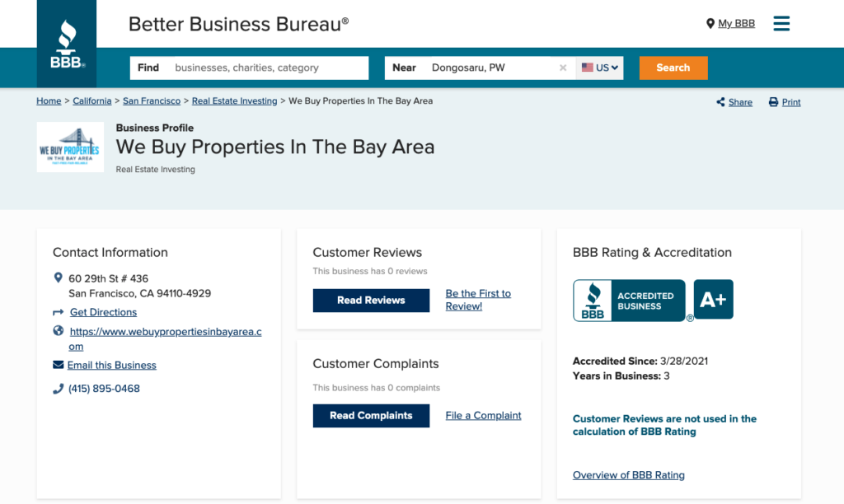The height and width of the screenshot is (504, 844).
Task: Click the '60 29th St # 436' address text
Action: (x=108, y=278)
